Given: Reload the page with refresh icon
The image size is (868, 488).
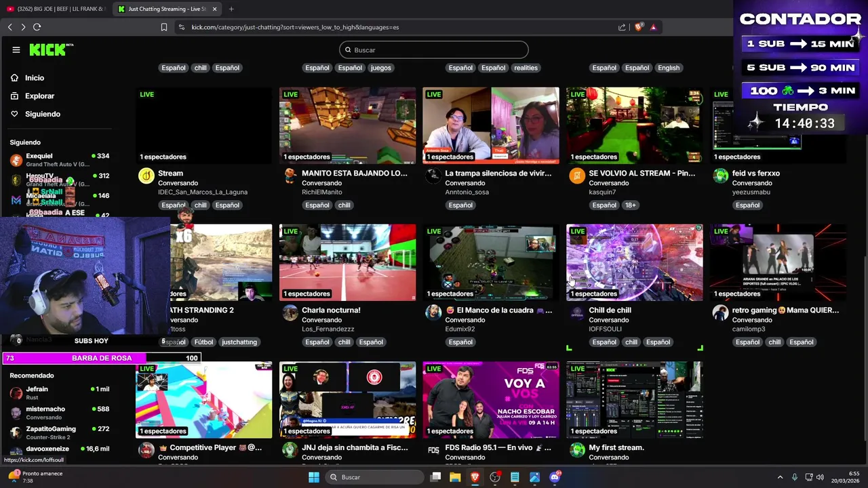Looking at the screenshot, I should [37, 27].
